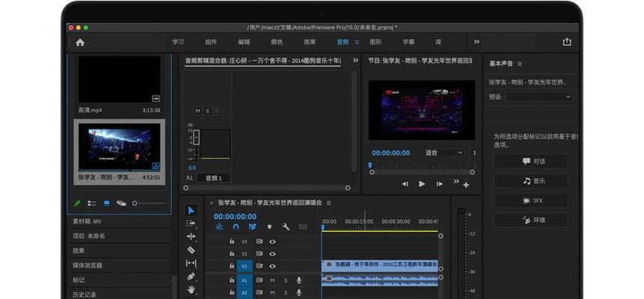Select the Razor tool

tap(191, 250)
